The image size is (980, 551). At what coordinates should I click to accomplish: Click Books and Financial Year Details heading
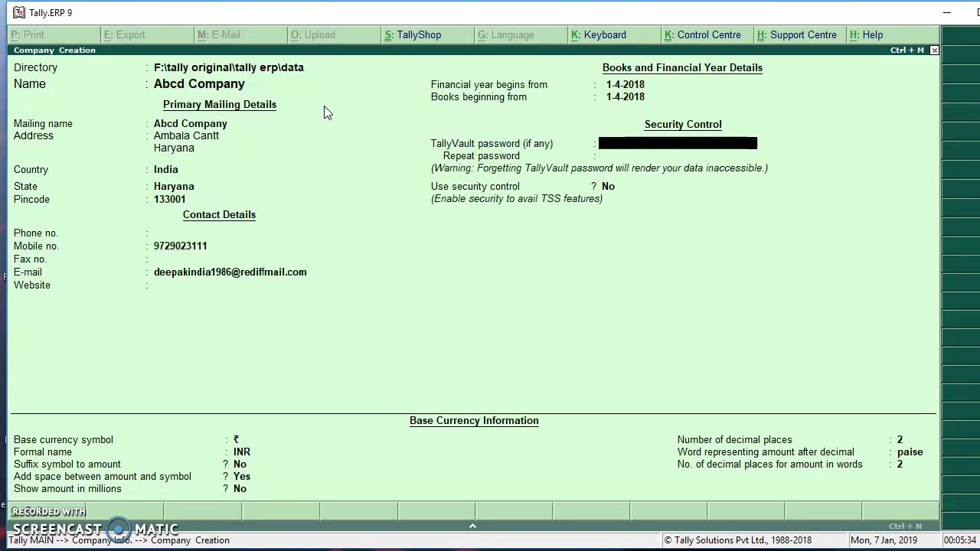pos(682,68)
